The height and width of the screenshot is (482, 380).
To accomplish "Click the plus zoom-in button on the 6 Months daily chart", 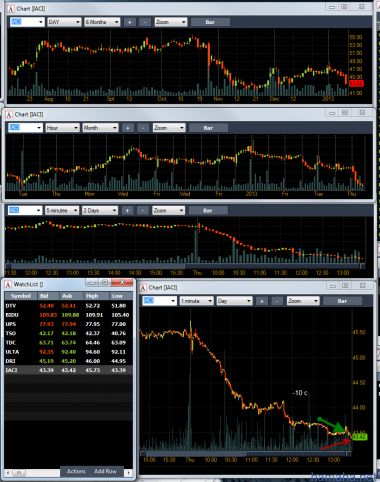I will tap(130, 22).
